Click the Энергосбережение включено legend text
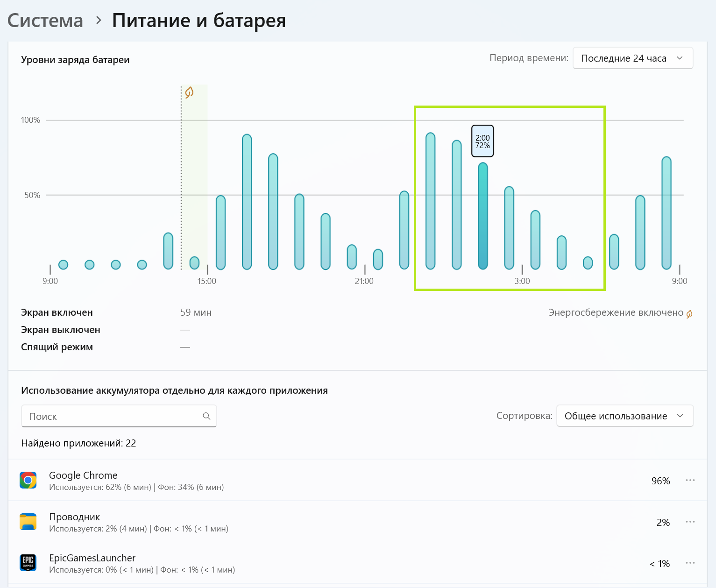716x588 pixels. click(616, 312)
